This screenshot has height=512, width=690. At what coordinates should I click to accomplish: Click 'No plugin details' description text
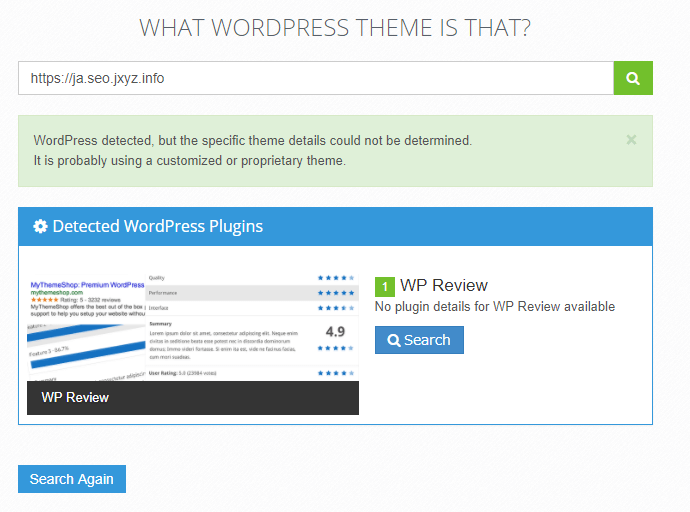(x=495, y=307)
